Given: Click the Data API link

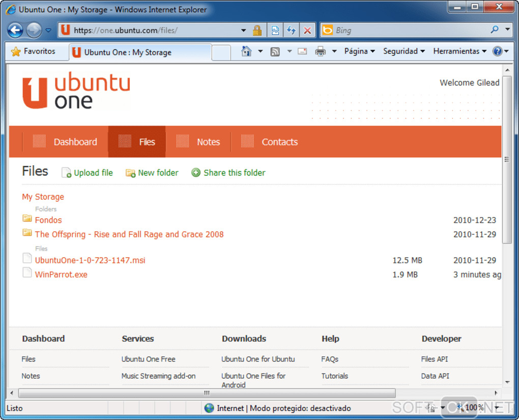Looking at the screenshot, I should tap(435, 376).
